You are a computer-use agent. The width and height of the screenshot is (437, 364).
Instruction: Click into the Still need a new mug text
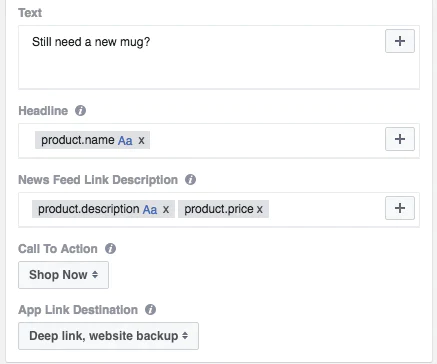coord(91,42)
